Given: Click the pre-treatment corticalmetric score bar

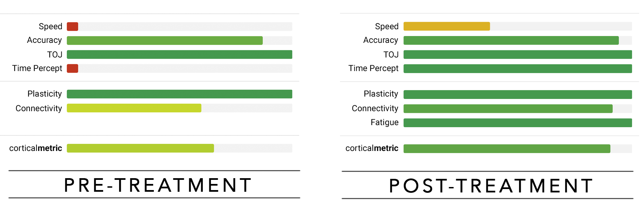Looking at the screenshot, I should [140, 148].
